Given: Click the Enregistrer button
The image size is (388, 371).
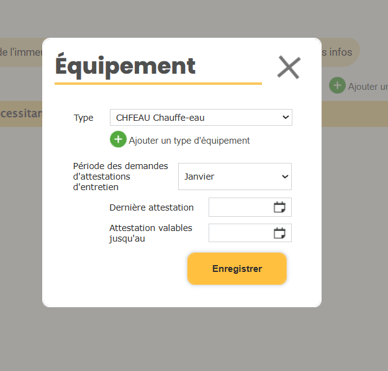Looking at the screenshot, I should [237, 269].
